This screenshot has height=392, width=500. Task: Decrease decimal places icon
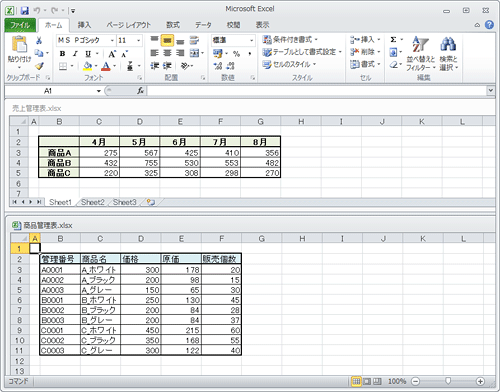(230, 66)
